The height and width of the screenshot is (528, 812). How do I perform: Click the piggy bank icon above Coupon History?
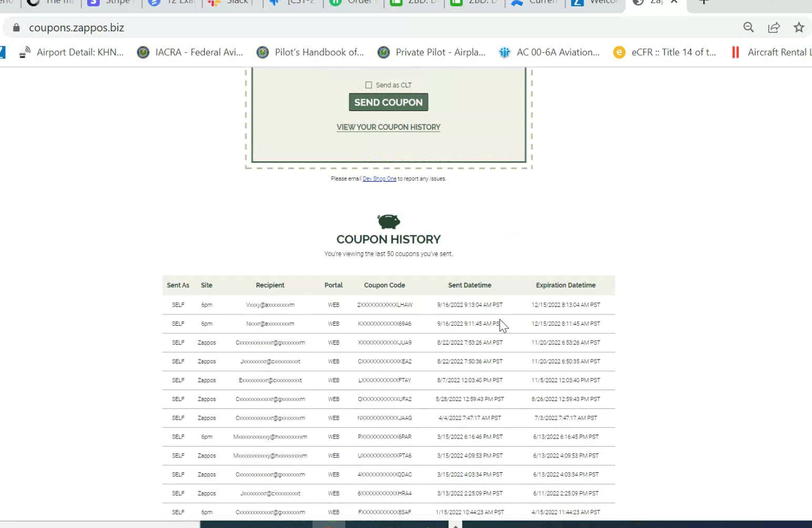389,221
